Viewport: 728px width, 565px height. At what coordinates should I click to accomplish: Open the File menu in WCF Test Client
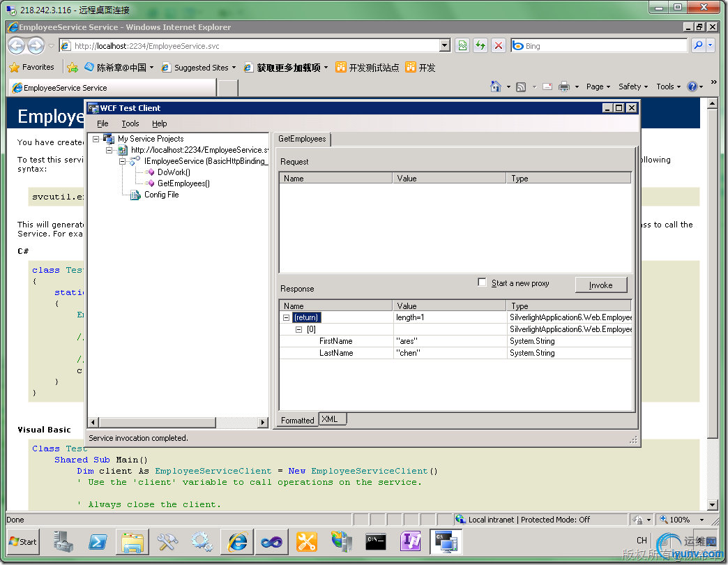pos(103,123)
